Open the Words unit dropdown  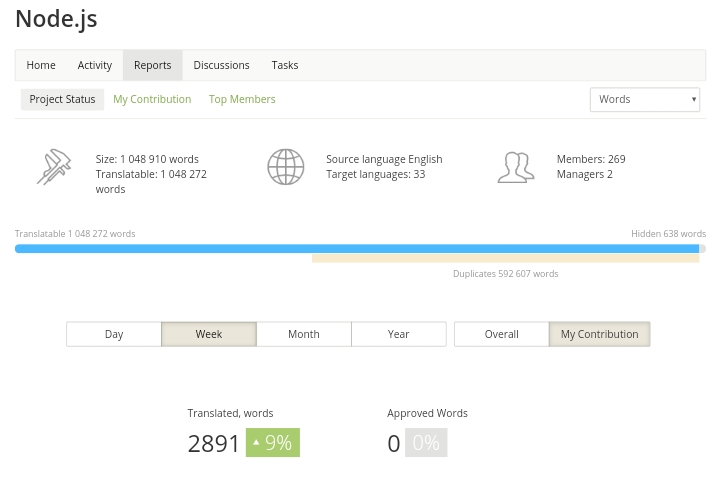coord(644,99)
